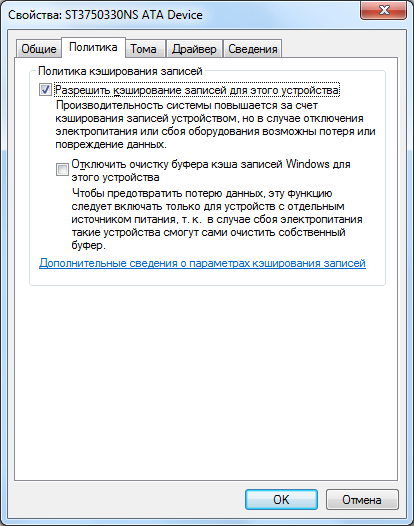414x526 pixels.
Task: Select the Политика tab
Action: [x=93, y=47]
